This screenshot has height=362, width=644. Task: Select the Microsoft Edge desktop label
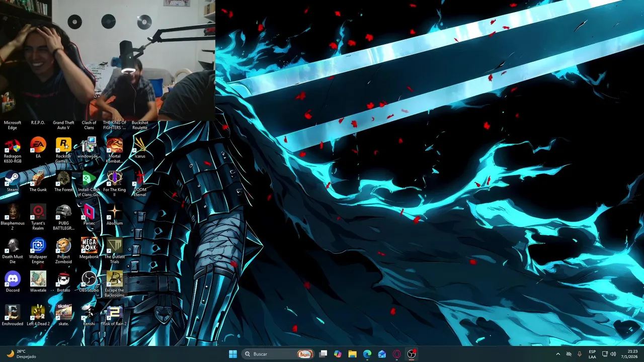[x=13, y=125]
